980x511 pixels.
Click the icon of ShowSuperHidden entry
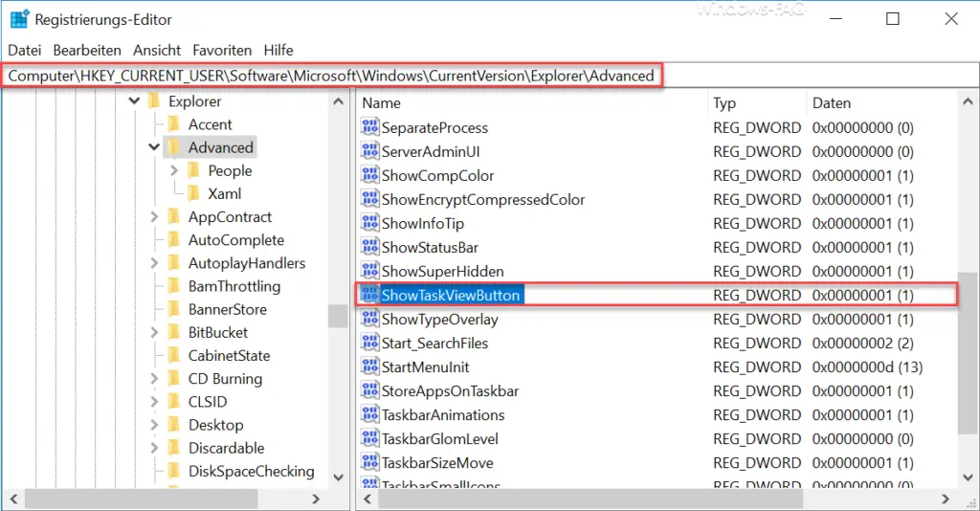369,271
